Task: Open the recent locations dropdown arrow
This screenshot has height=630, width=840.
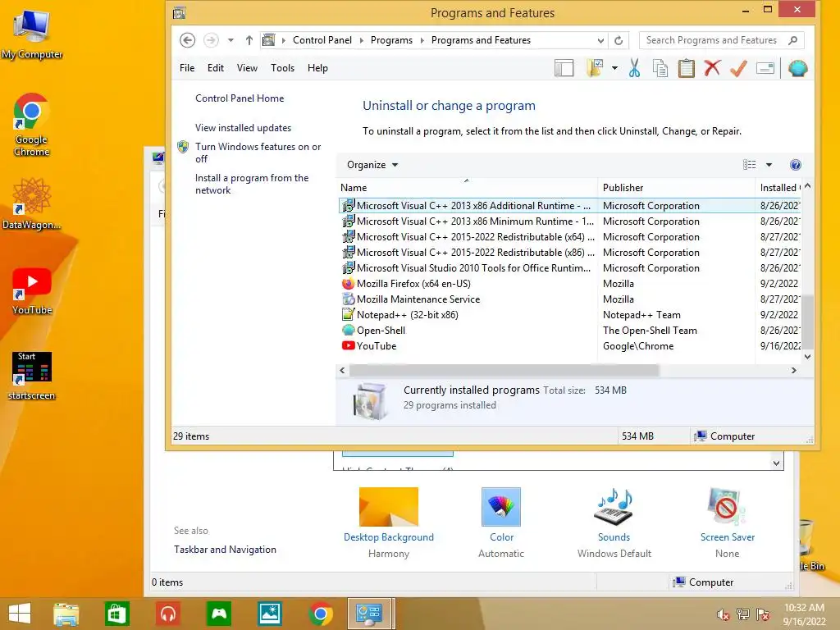Action: [231, 40]
